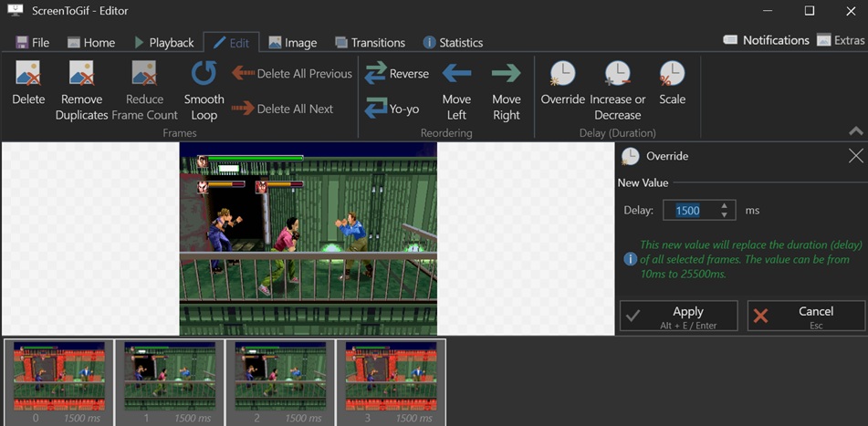
Task: Cancel the Override operation
Action: coord(806,316)
